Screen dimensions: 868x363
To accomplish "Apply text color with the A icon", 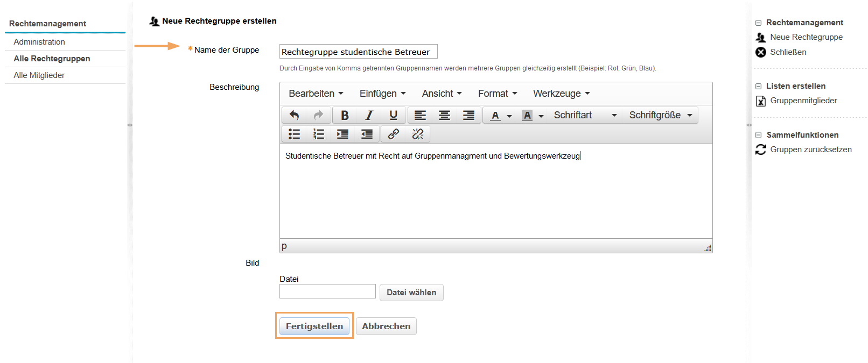I will coord(495,115).
